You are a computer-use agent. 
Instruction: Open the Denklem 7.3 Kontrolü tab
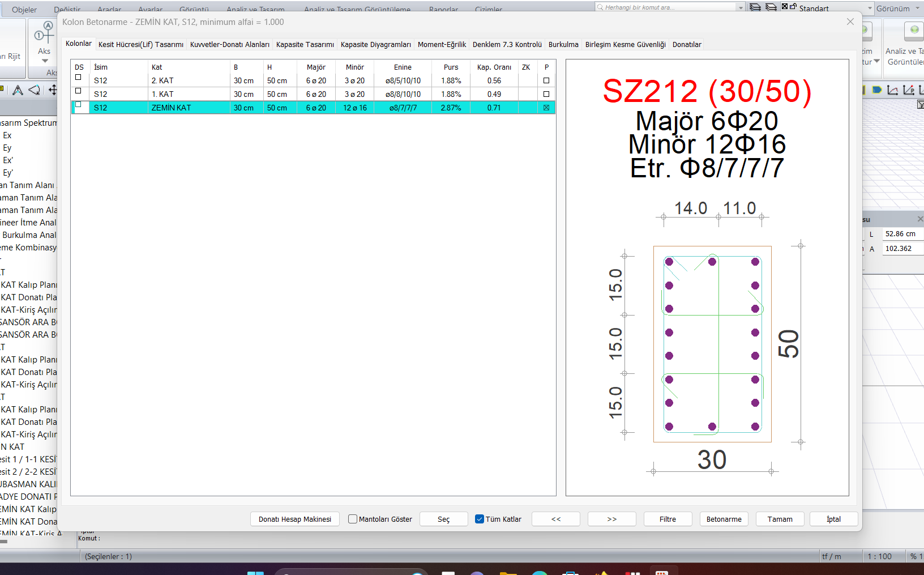(x=507, y=44)
